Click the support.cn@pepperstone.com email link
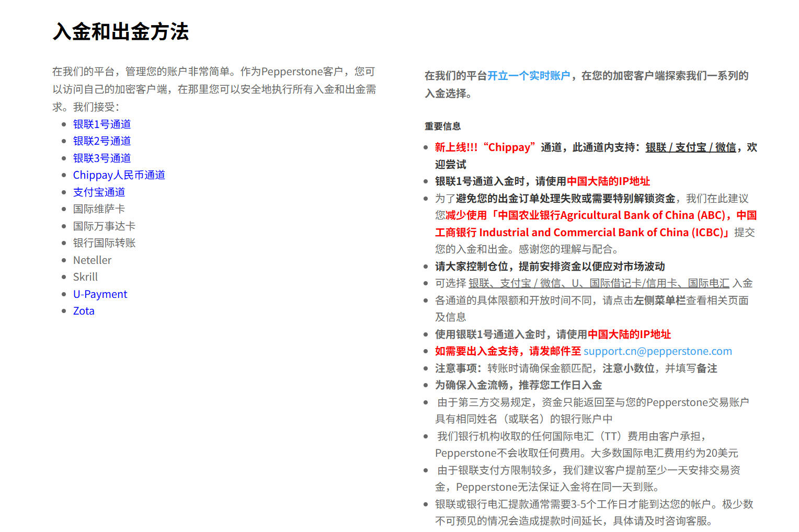The image size is (799, 532). (657, 351)
